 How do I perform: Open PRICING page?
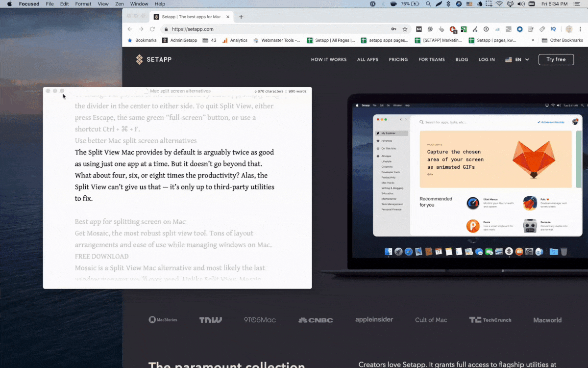[x=398, y=59]
